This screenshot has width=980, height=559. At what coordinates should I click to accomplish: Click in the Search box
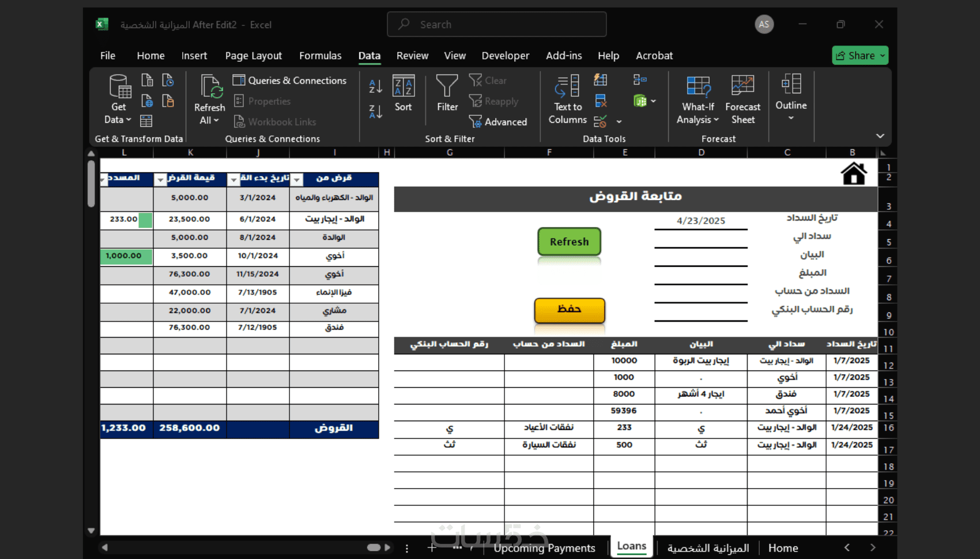coord(497,24)
